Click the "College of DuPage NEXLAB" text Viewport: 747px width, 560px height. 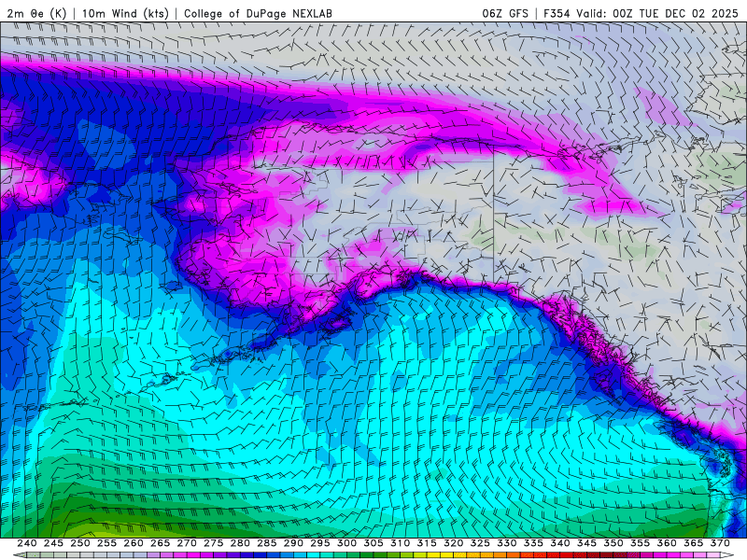pos(258,13)
